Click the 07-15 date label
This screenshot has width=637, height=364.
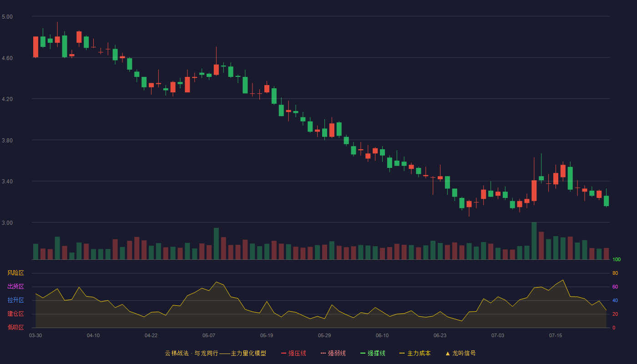(556, 335)
